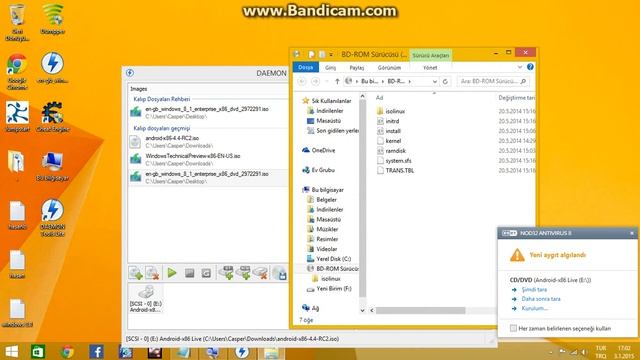
Task: Click Add Image icon in DAEMON Tools toolbar
Action: (136, 273)
